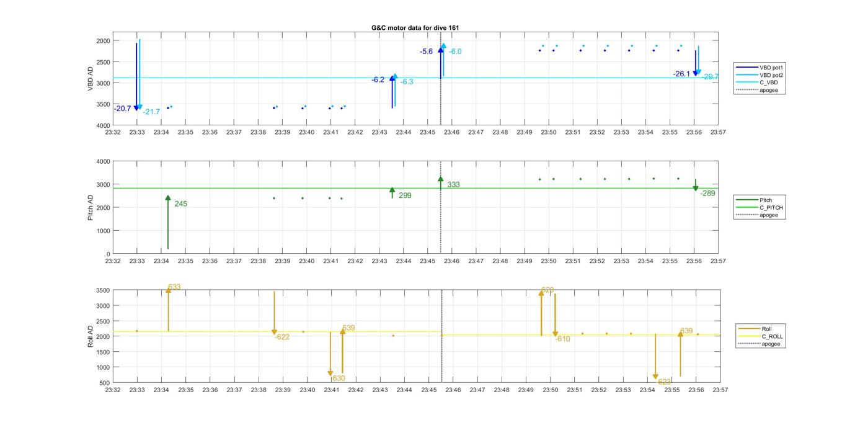Click the "23:57" tick on the VBD x-axis
Viewport: 868px width, 430px height.
pos(719,132)
